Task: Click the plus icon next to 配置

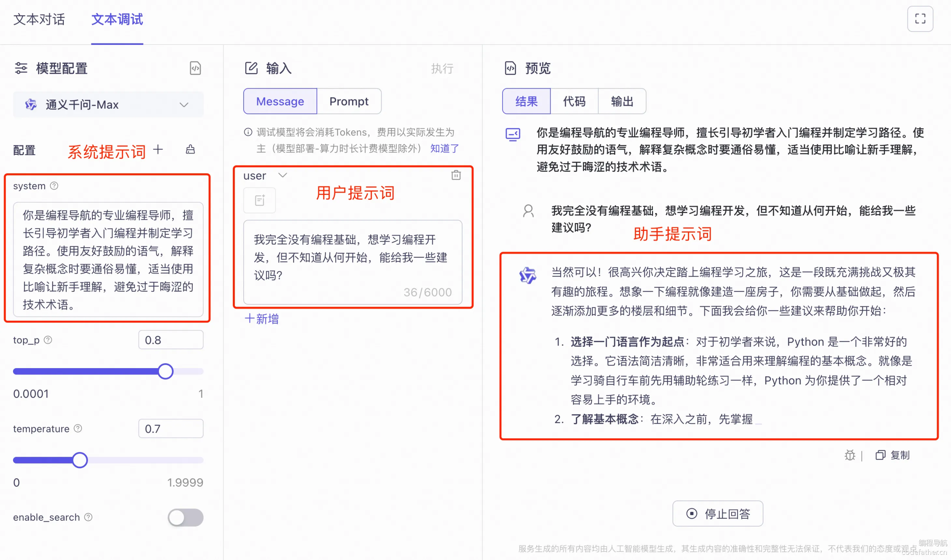Action: coord(158,150)
